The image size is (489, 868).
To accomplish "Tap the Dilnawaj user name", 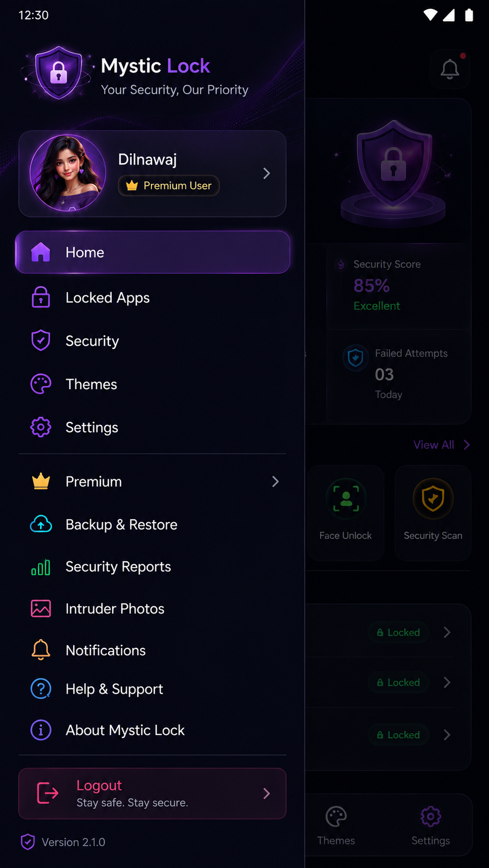I will coord(148,159).
